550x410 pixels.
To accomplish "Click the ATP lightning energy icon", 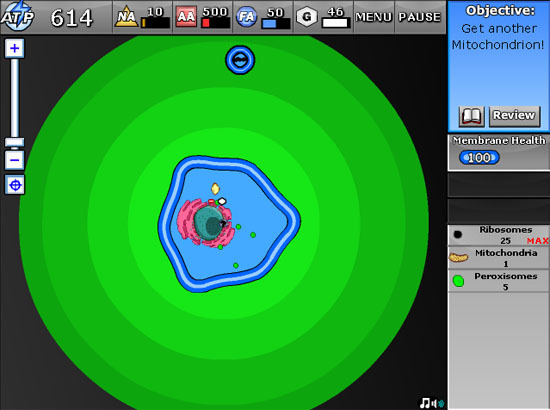I will (x=18, y=16).
